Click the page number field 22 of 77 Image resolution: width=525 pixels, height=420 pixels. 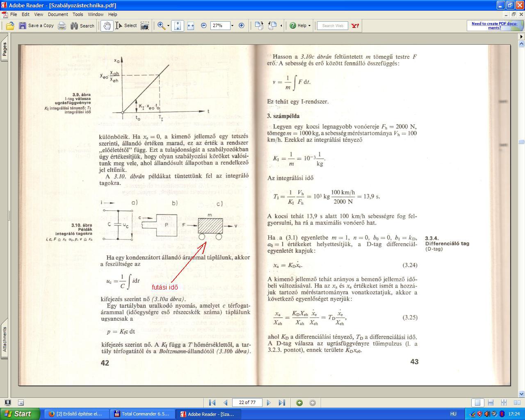click(x=247, y=402)
